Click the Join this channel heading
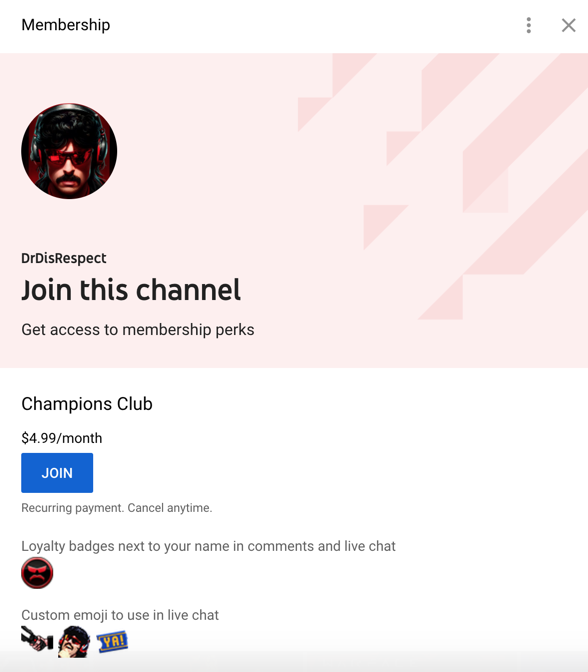588x672 pixels. 131,290
